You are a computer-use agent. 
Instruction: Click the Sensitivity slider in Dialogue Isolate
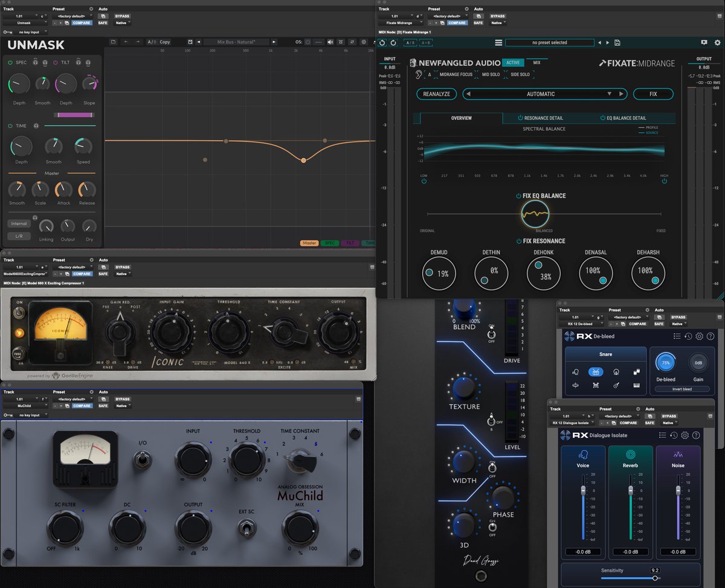click(630, 578)
